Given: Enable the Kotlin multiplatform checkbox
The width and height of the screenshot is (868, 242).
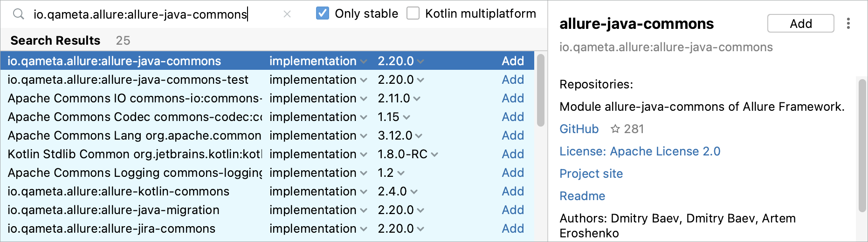Looking at the screenshot, I should [413, 13].
